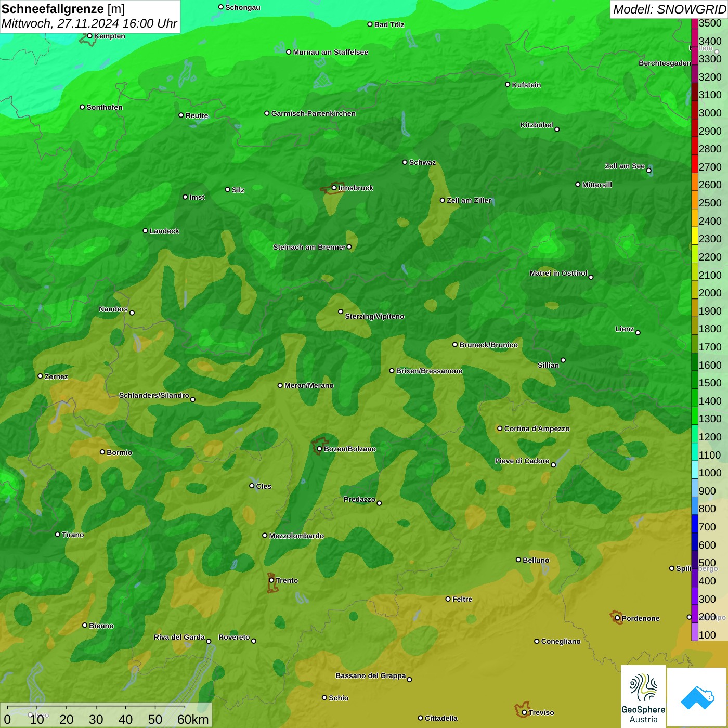
Task: Click the Reutte label
Action: [197, 115]
